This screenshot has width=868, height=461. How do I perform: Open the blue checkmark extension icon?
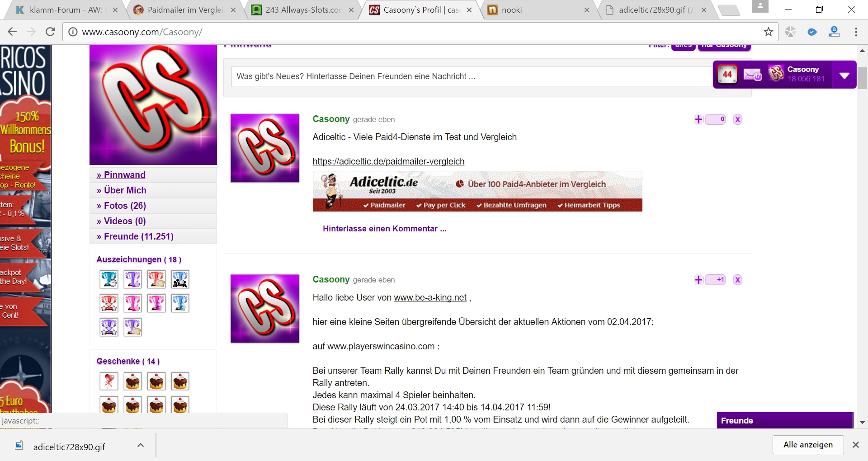812,32
